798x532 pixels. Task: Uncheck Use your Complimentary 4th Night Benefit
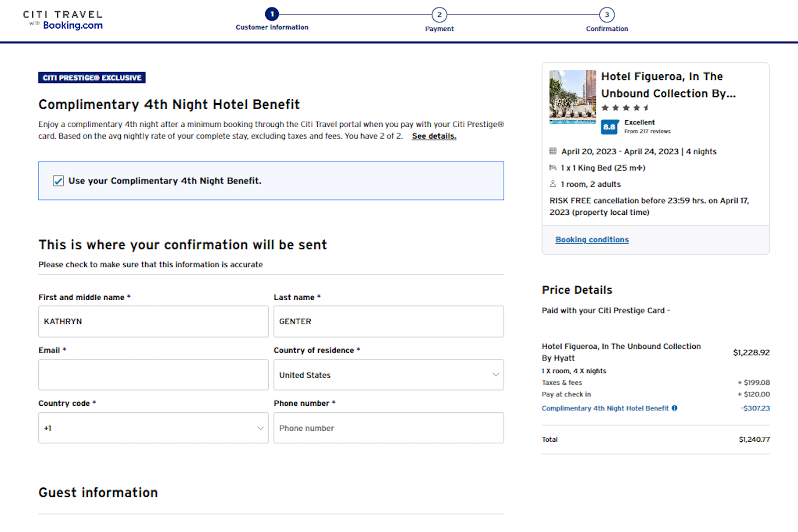pos(58,181)
